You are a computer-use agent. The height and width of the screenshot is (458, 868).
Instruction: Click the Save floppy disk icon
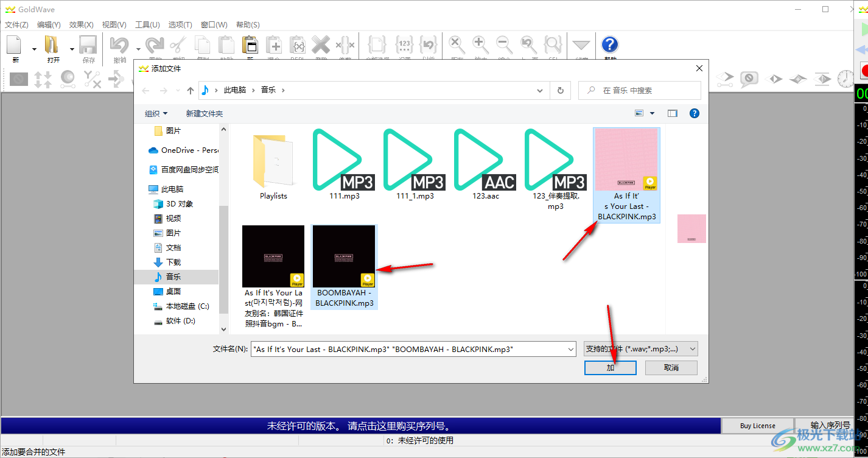(x=88, y=45)
